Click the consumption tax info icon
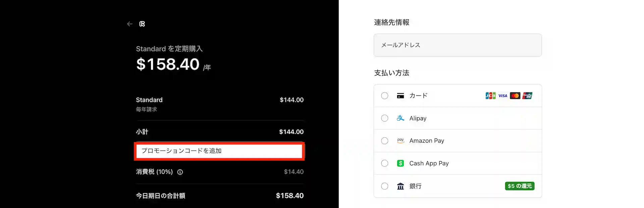The image size is (644, 208). [180, 172]
